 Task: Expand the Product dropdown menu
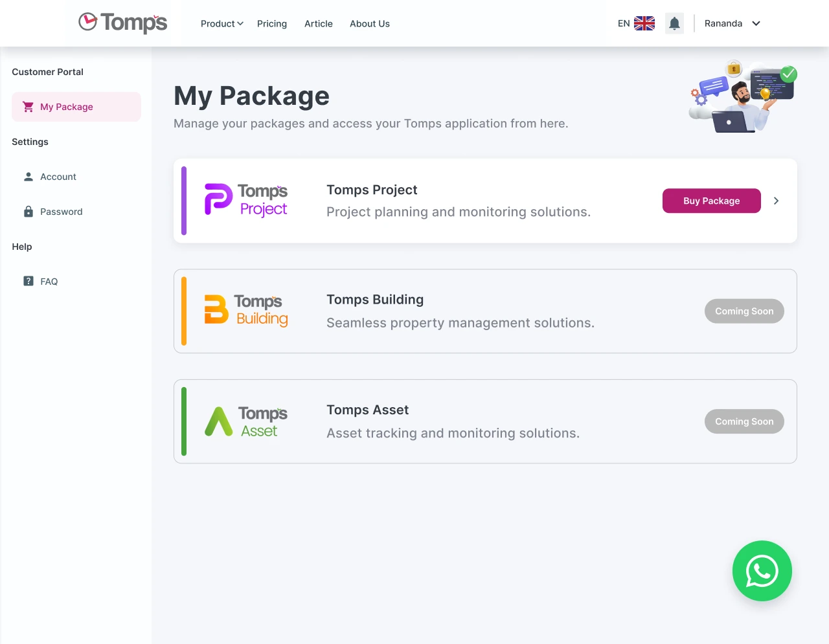click(x=221, y=23)
